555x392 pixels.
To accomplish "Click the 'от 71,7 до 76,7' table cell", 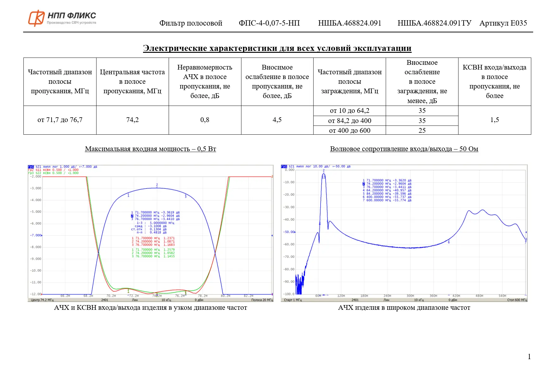I will point(60,120).
